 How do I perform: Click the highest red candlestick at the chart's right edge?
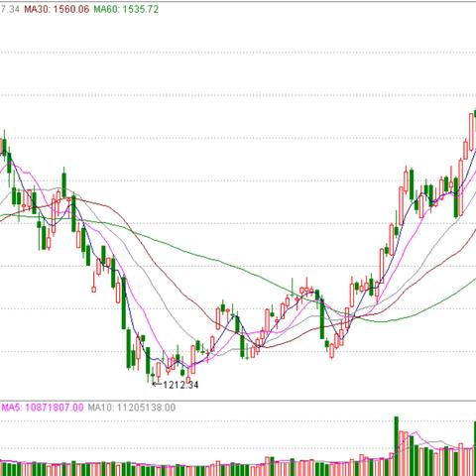pyautogui.click(x=471, y=132)
